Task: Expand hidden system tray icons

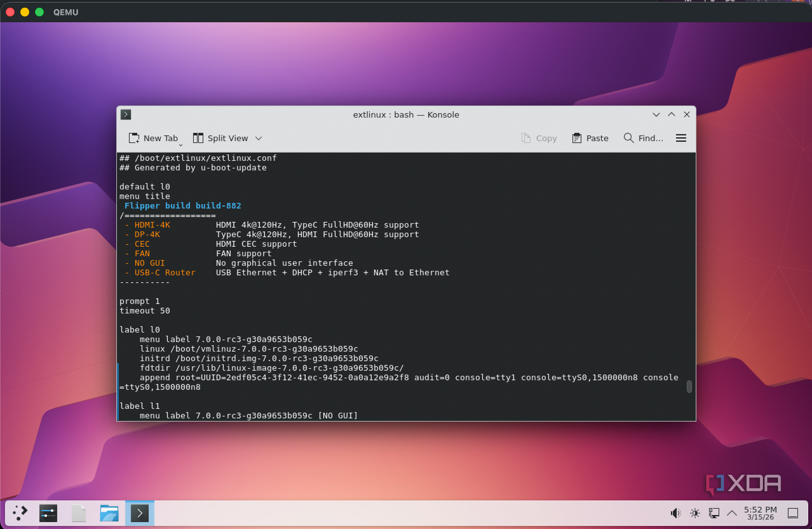Action: [732, 513]
